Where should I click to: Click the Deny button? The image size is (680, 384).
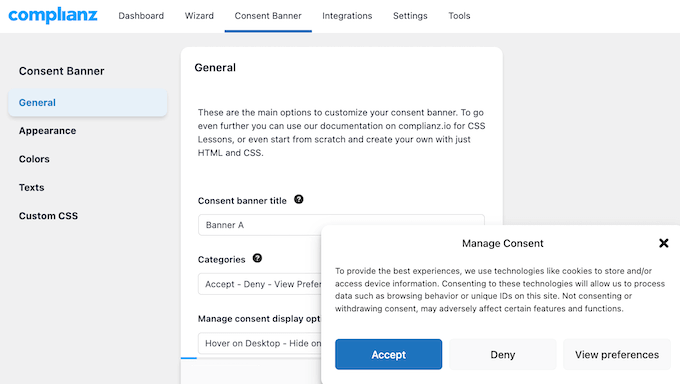pyautogui.click(x=503, y=354)
